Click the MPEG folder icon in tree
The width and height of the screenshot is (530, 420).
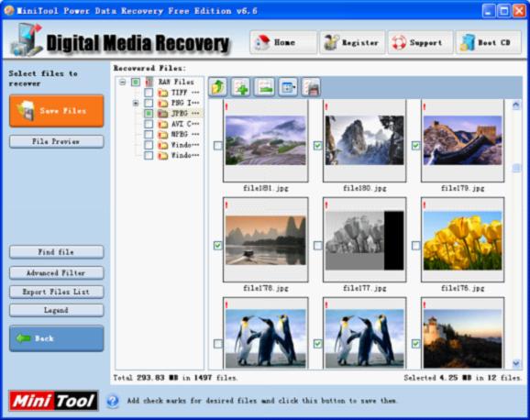point(163,135)
